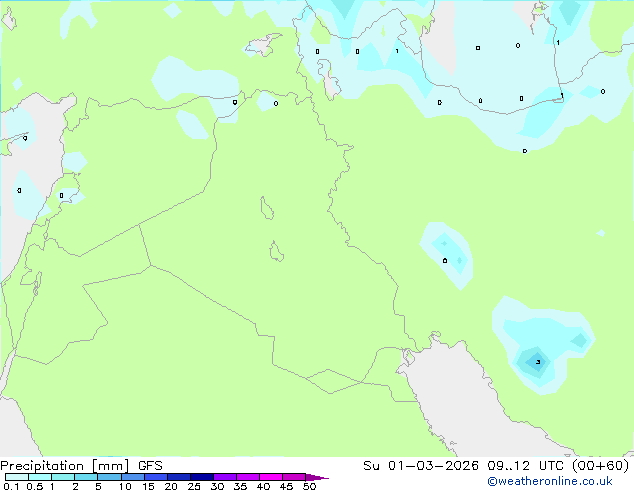Click the legend label "10"
Screen dimensions: 634x490
(125, 486)
